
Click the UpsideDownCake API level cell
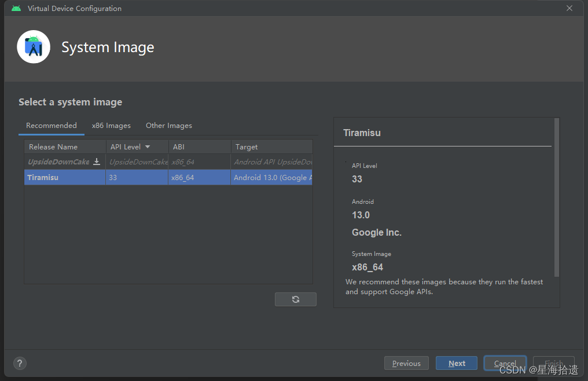[137, 162]
